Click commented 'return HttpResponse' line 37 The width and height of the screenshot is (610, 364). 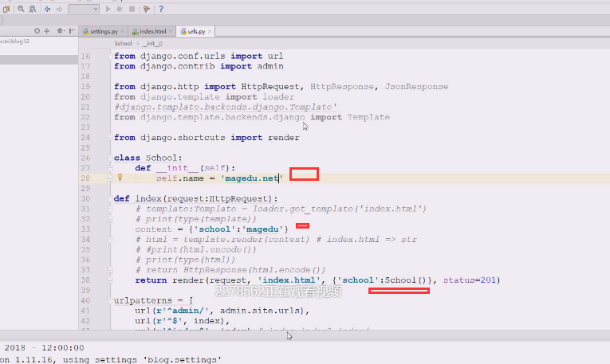point(230,270)
